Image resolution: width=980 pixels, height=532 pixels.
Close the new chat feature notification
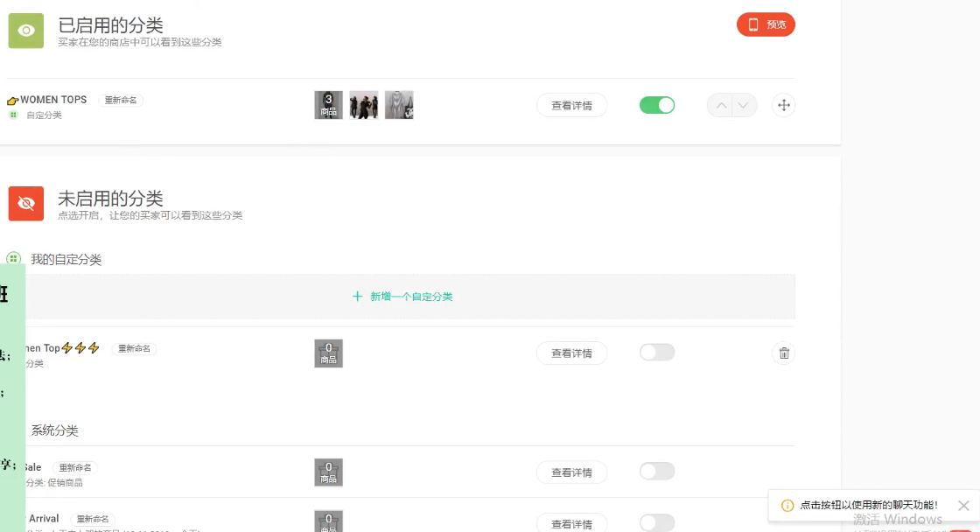(x=963, y=505)
